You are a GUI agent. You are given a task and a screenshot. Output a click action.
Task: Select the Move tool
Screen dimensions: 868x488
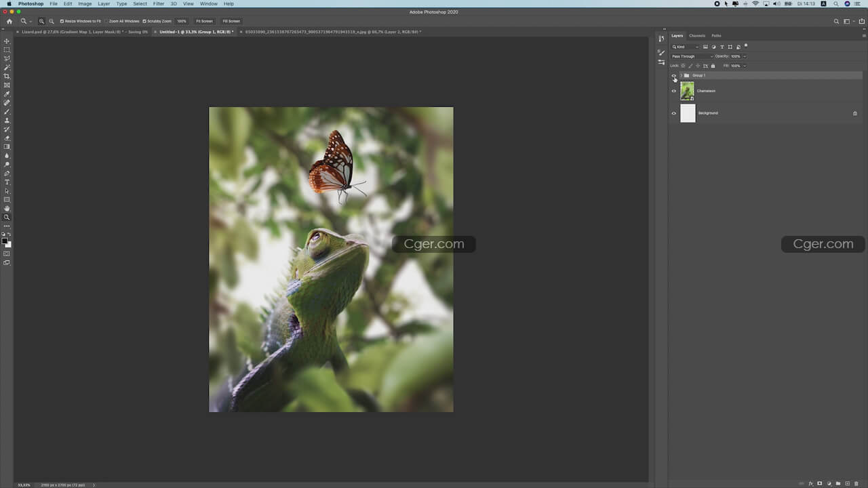[x=7, y=41]
